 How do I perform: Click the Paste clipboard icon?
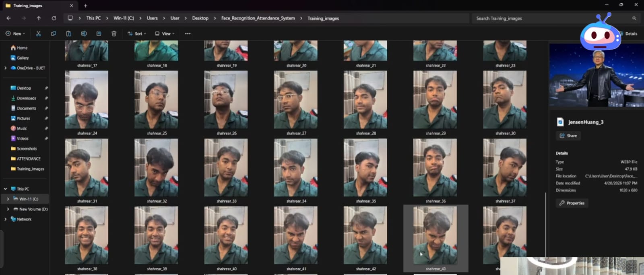tap(68, 33)
